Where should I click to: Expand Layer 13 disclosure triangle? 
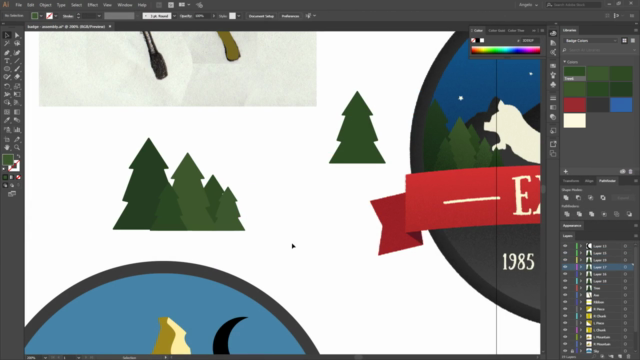coord(581,246)
